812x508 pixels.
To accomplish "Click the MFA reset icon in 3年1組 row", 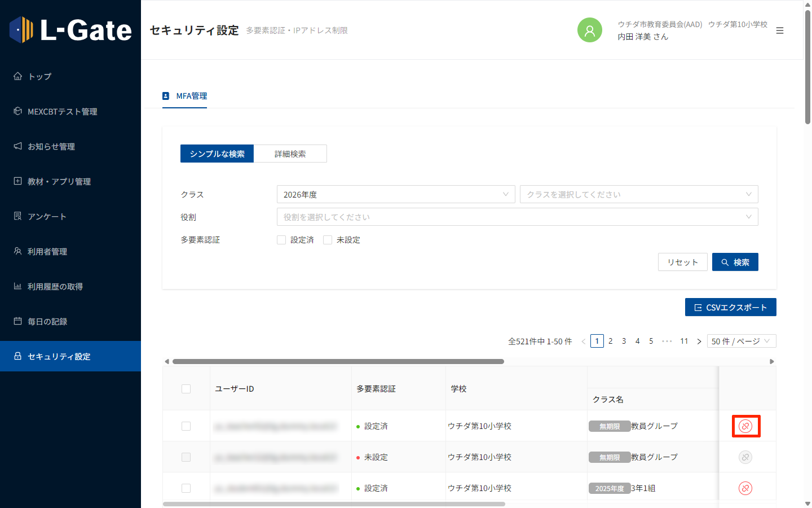I will click(745, 488).
